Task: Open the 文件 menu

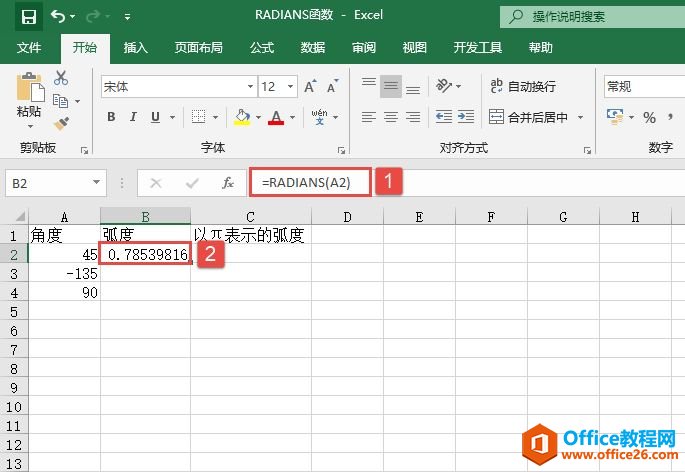Action: click(x=29, y=47)
